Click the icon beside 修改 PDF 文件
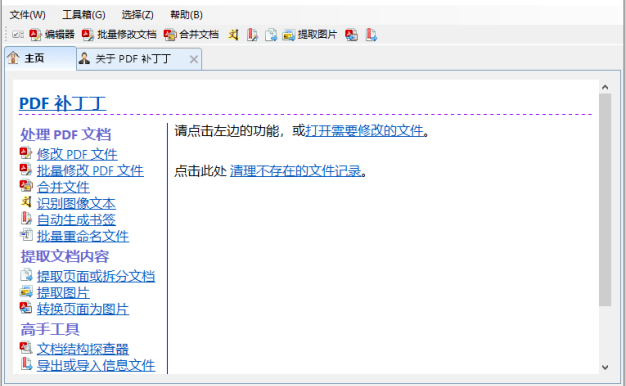The height and width of the screenshot is (386, 626). click(x=26, y=153)
